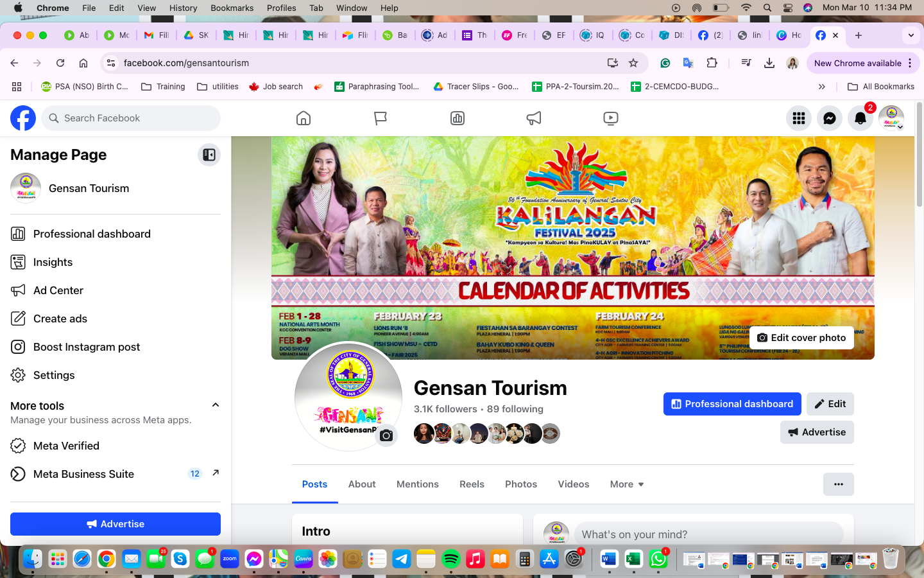Open Bookmarks menu in menu bar
Viewport: 924px width, 578px height.
(x=232, y=8)
